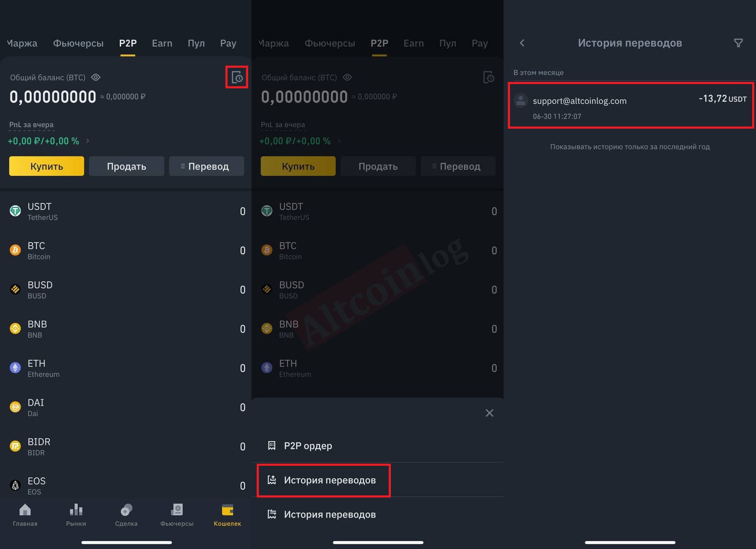This screenshot has height=549, width=756.
Task: Select the last История переводов menu entry
Action: click(378, 514)
